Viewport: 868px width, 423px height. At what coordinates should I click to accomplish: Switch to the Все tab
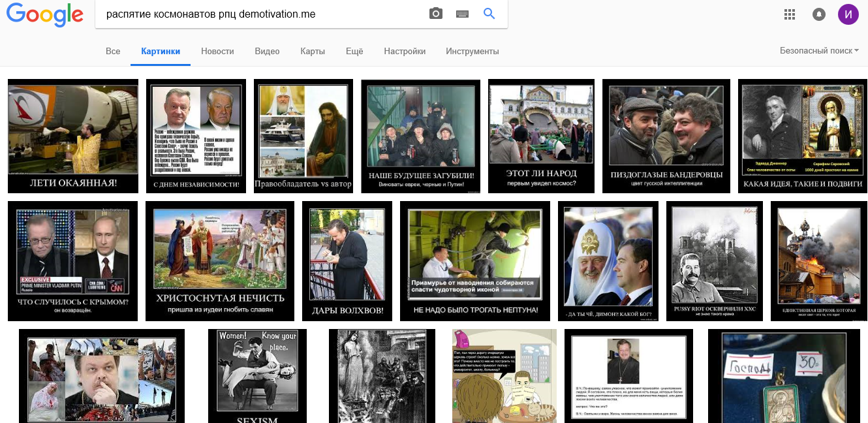(113, 52)
